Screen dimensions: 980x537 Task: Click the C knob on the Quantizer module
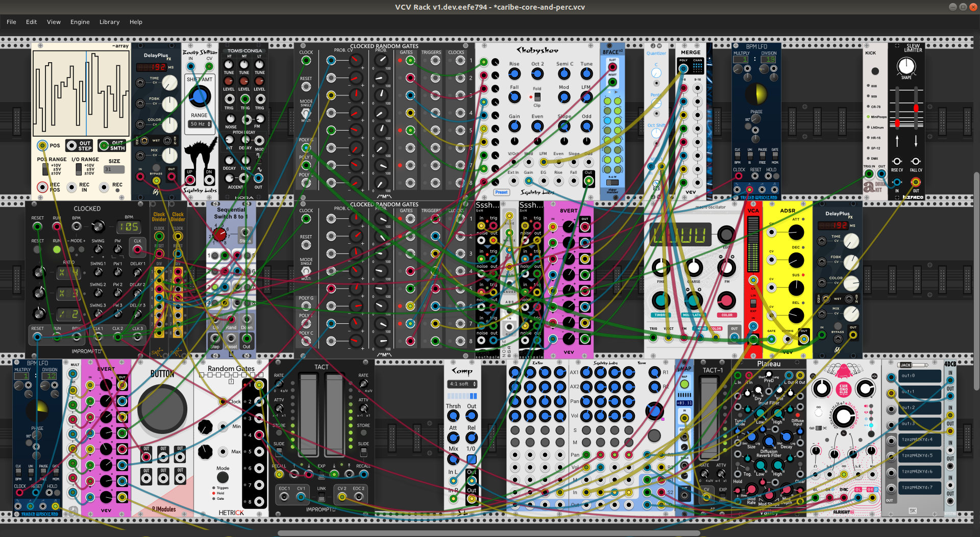pyautogui.click(x=656, y=73)
